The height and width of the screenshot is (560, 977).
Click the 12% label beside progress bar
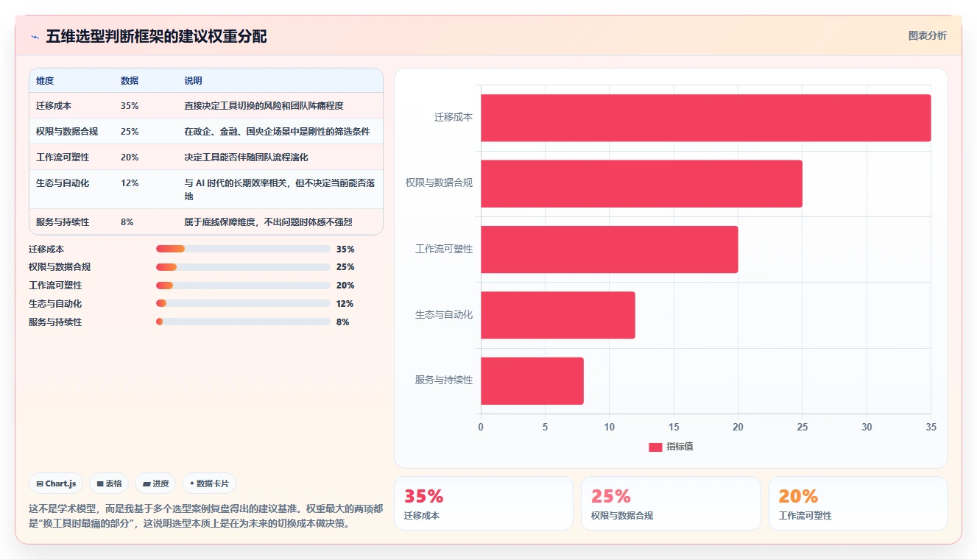click(x=345, y=304)
